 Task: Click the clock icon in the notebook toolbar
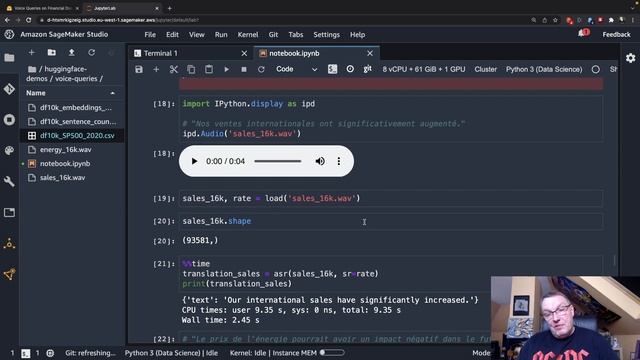point(350,69)
